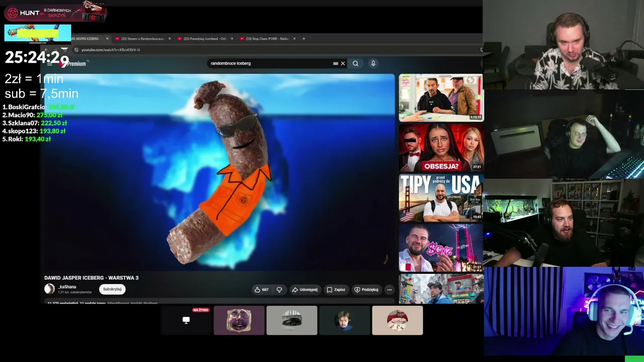Viewport: 644px width, 362px height.
Task: Click the Roki: 193,40 zł entry
Action: 26,139
